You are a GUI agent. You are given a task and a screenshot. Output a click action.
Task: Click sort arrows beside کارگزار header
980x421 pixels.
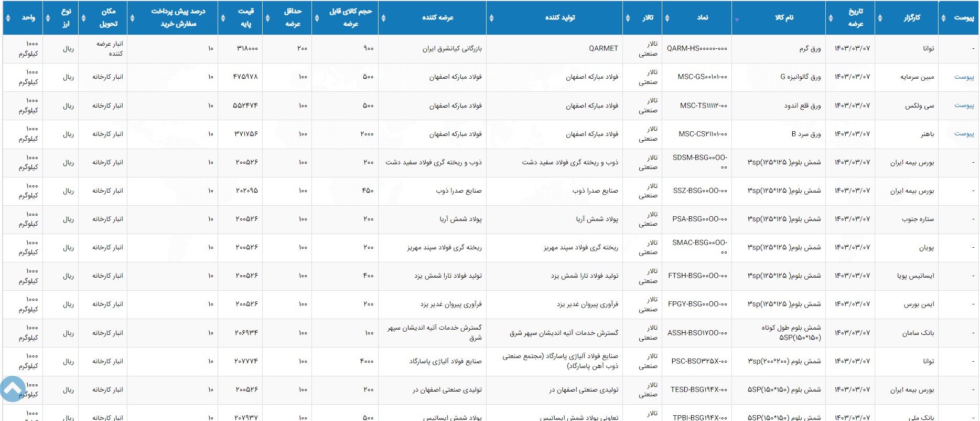tap(880, 18)
